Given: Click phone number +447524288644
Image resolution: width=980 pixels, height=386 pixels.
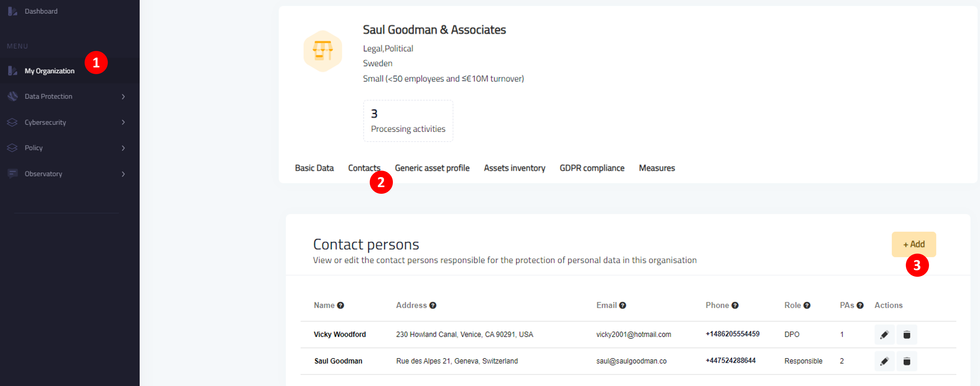Looking at the screenshot, I should [731, 361].
